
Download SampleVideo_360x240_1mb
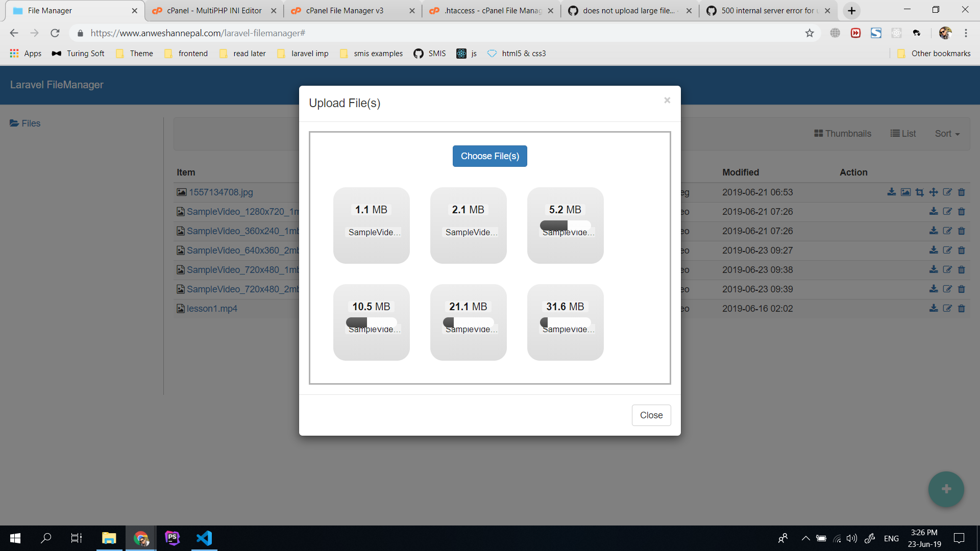pos(934,231)
